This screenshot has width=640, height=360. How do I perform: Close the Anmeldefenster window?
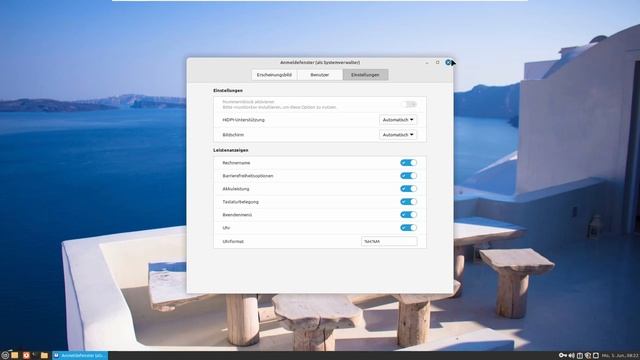(448, 62)
